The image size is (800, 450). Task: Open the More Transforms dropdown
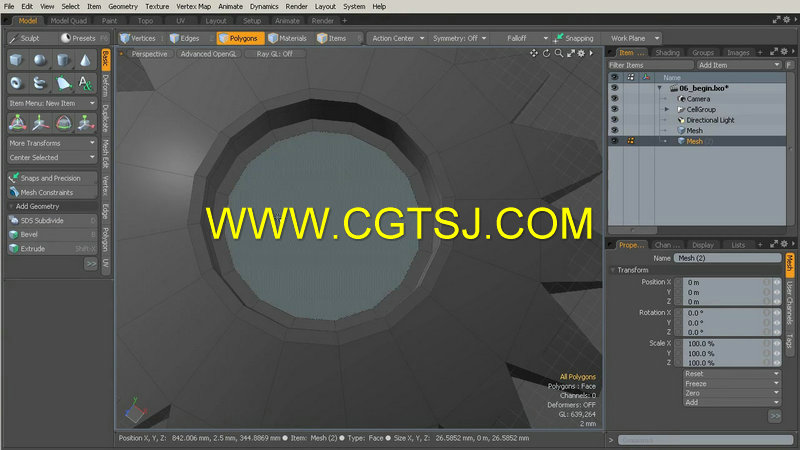tap(52, 143)
